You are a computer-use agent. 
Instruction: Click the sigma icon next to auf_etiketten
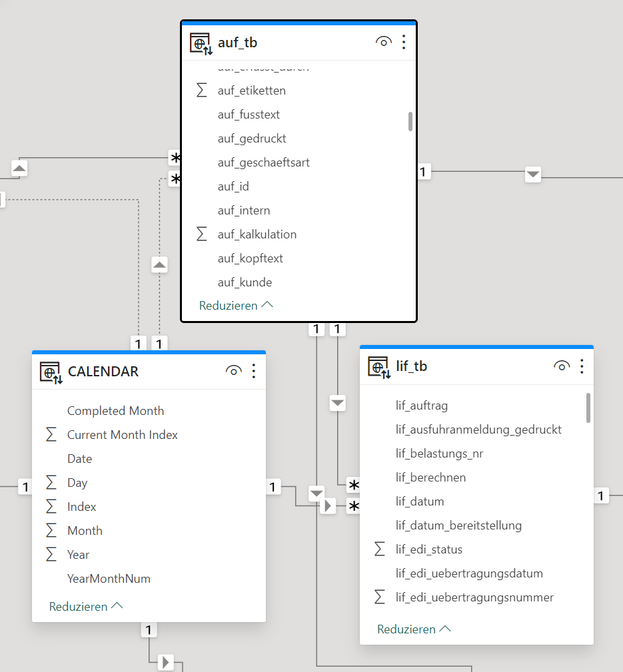tap(201, 91)
